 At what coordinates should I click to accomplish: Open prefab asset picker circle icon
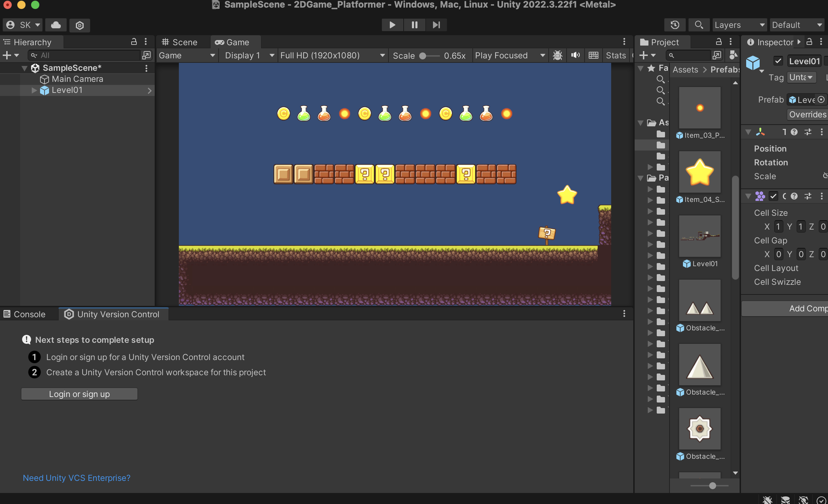coord(821,99)
